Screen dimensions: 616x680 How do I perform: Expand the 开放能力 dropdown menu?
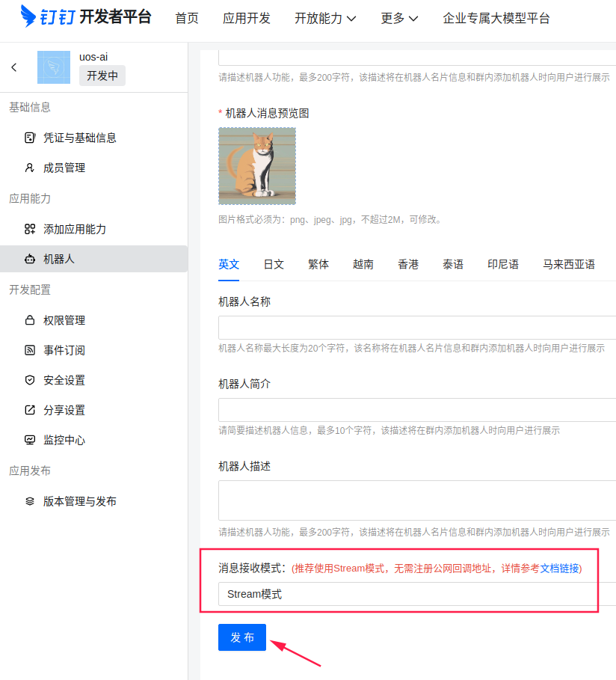coord(325,18)
